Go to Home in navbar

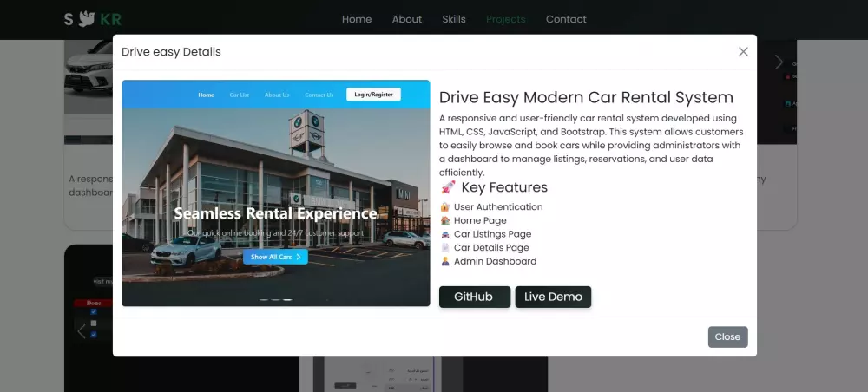(357, 19)
